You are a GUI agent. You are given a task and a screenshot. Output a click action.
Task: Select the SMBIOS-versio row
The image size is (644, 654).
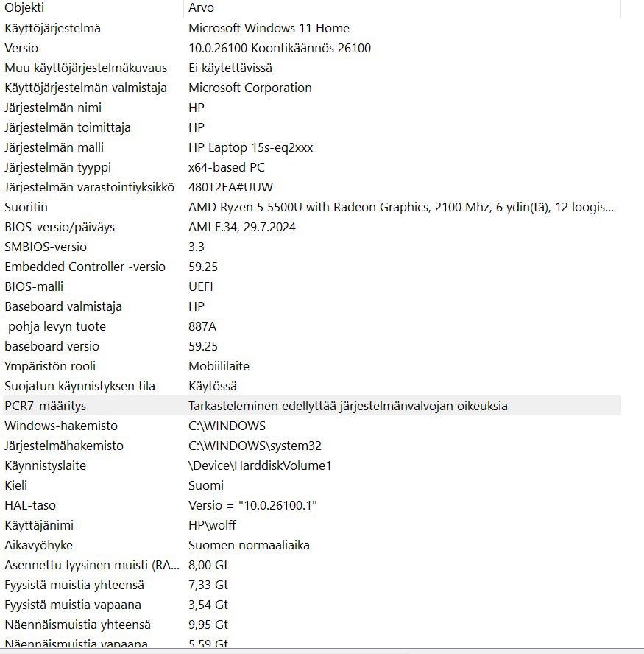(312, 247)
